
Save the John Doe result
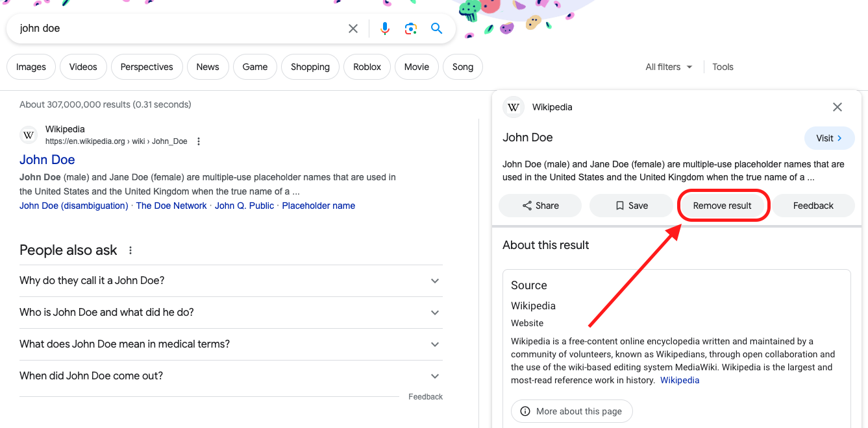tap(630, 205)
